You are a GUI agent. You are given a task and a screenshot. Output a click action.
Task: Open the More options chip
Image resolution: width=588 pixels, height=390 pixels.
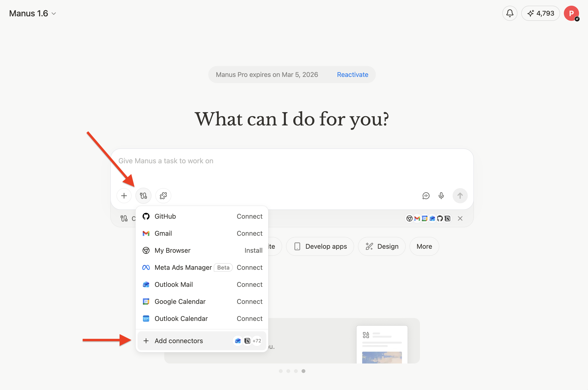[x=424, y=247]
